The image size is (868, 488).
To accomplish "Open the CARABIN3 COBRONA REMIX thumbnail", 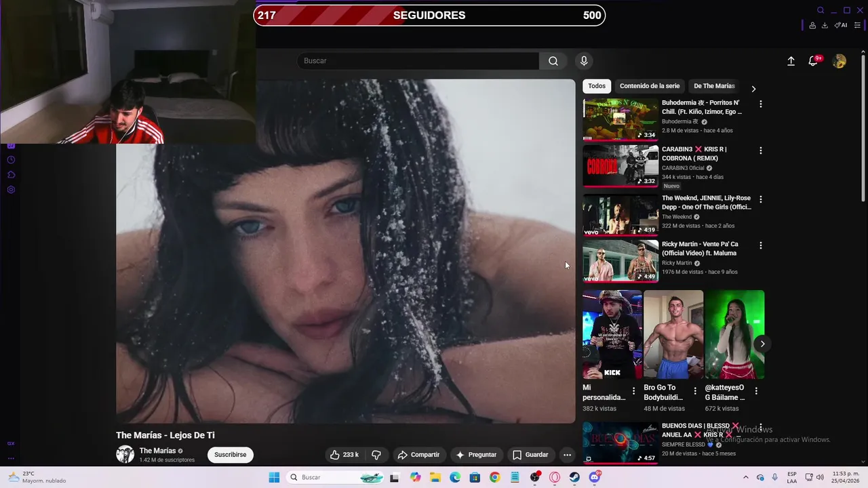I will pyautogui.click(x=620, y=165).
